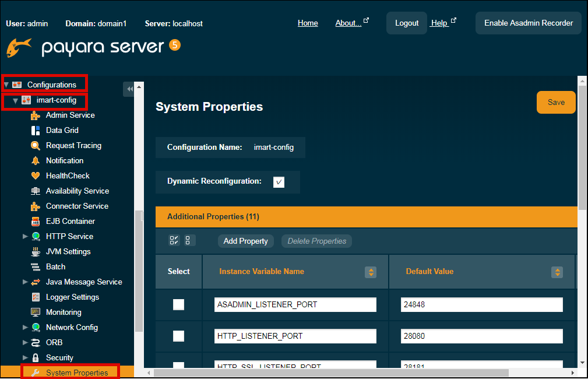Select JVM Settings in the tree
The image size is (588, 379).
[x=68, y=252]
